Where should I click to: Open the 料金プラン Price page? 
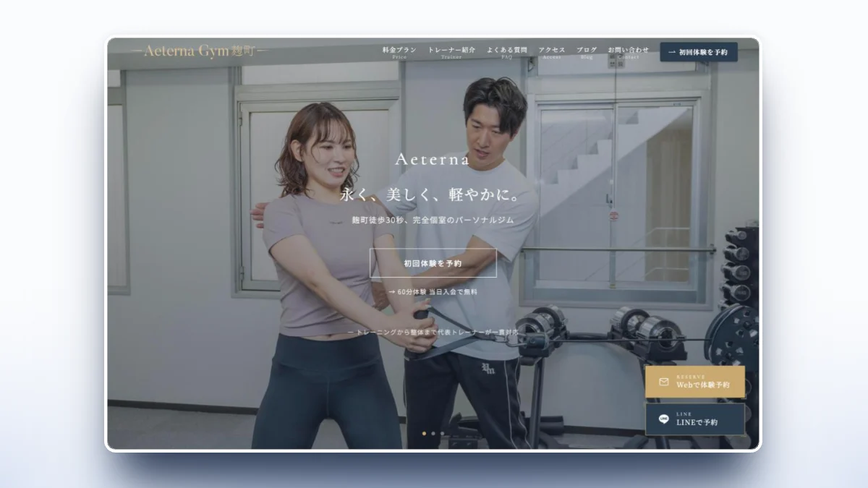[x=399, y=52]
